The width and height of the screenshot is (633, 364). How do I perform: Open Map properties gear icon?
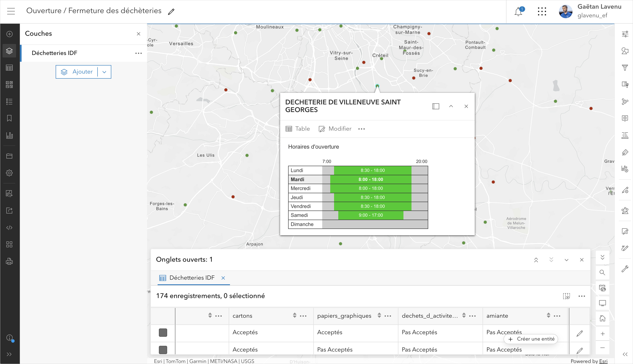click(x=10, y=173)
